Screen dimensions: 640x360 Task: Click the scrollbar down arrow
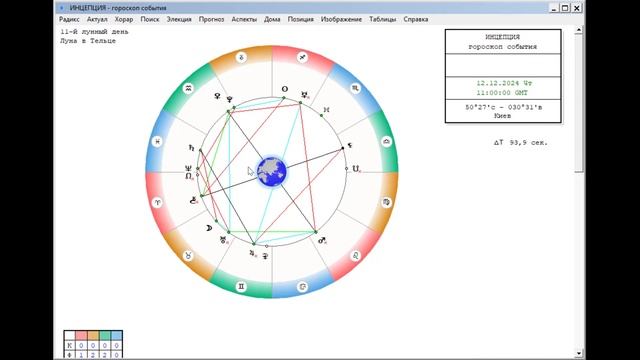pyautogui.click(x=578, y=353)
